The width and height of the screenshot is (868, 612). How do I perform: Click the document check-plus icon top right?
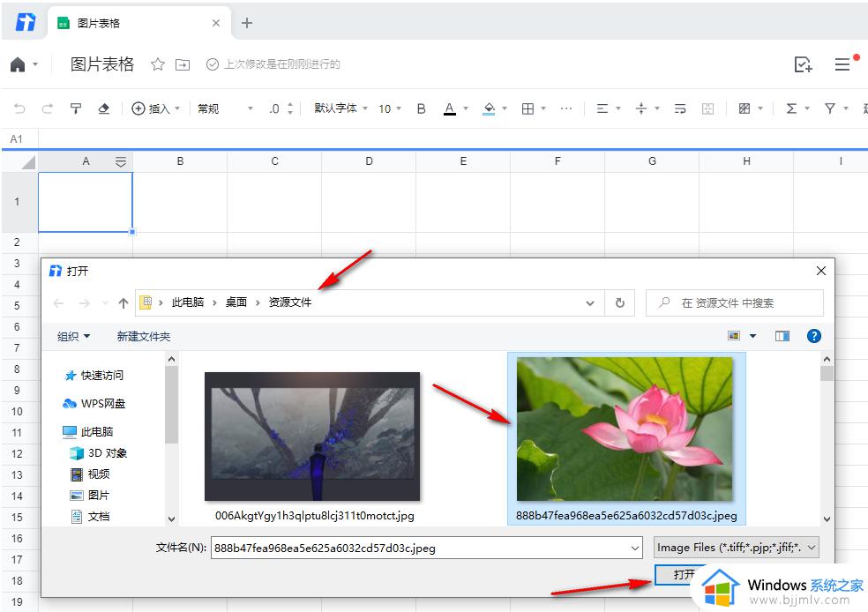click(804, 64)
